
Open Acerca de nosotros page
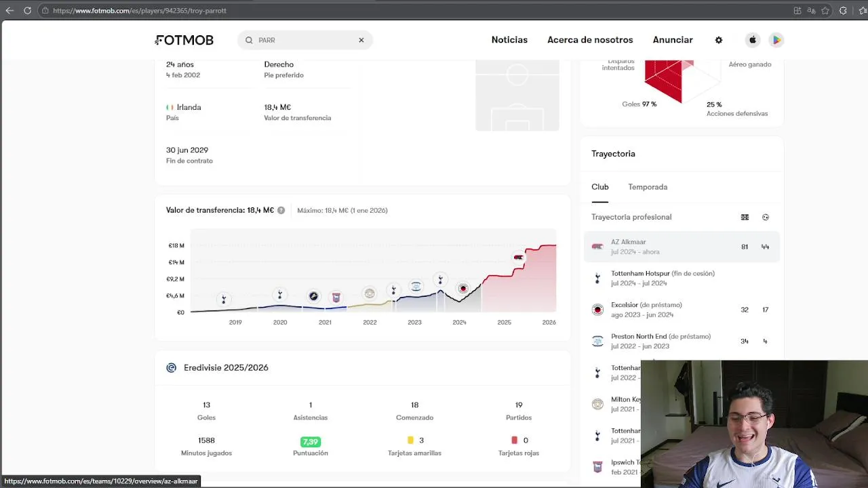point(590,40)
